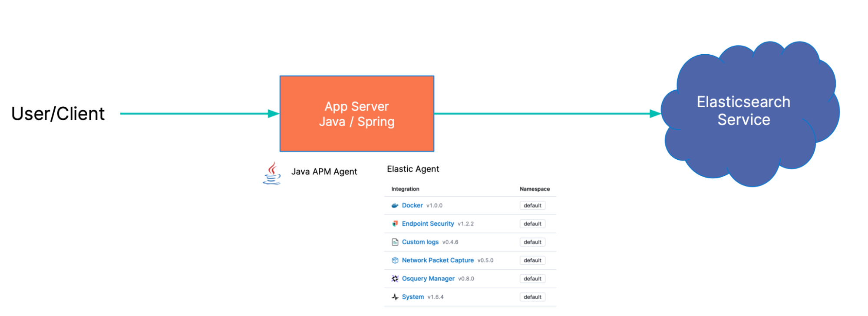Click the Docker whale icon

pos(395,206)
